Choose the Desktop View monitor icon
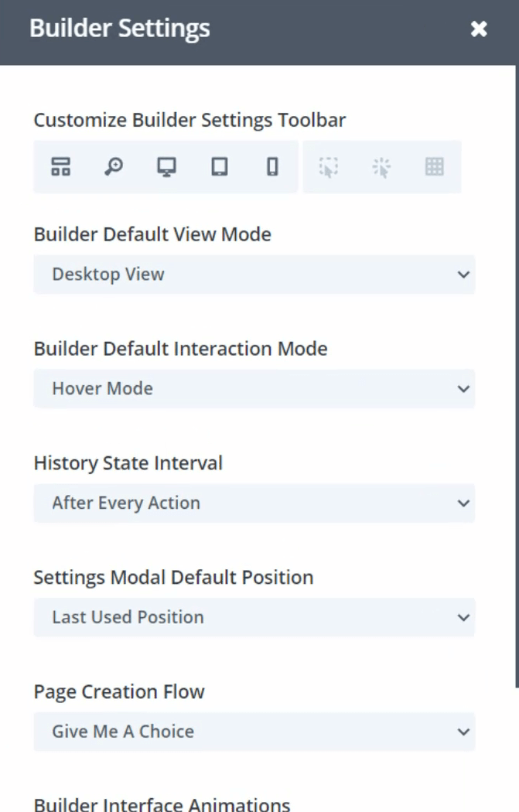The height and width of the screenshot is (812, 519). 166,166
